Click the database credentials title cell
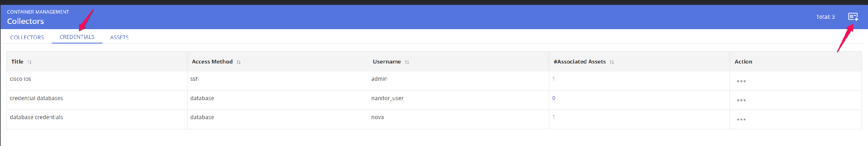 36,117
